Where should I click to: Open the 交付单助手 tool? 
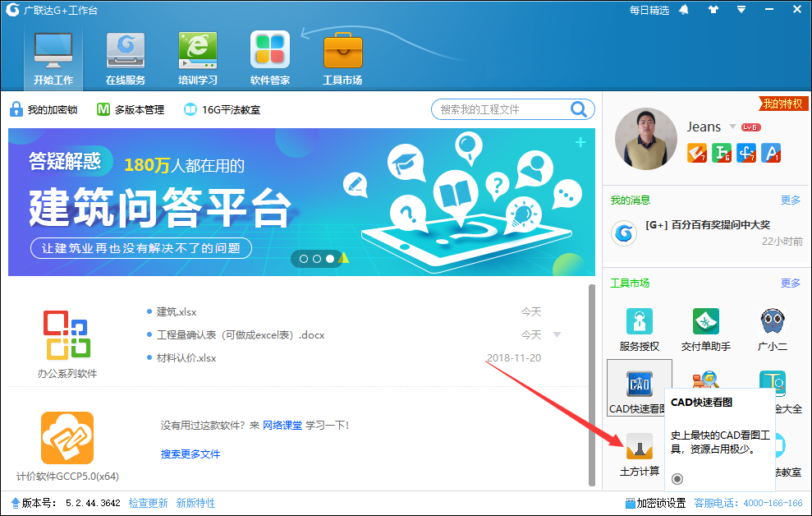click(x=706, y=329)
